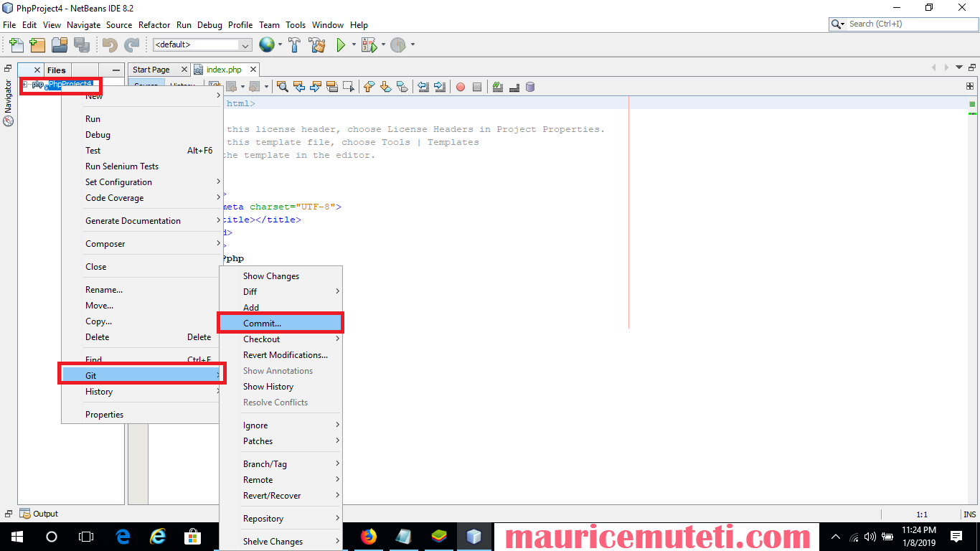Click the Toggle Highlight Search icon
Image resolution: width=980 pixels, height=551 pixels.
(x=332, y=87)
